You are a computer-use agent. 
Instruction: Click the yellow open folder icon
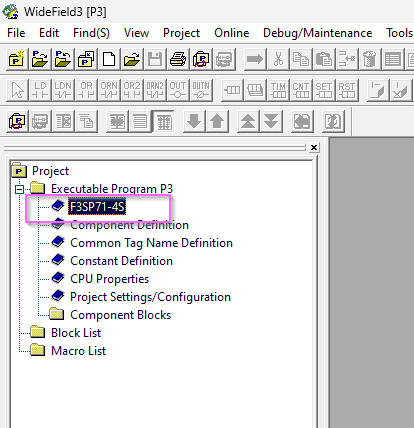[x=132, y=59]
